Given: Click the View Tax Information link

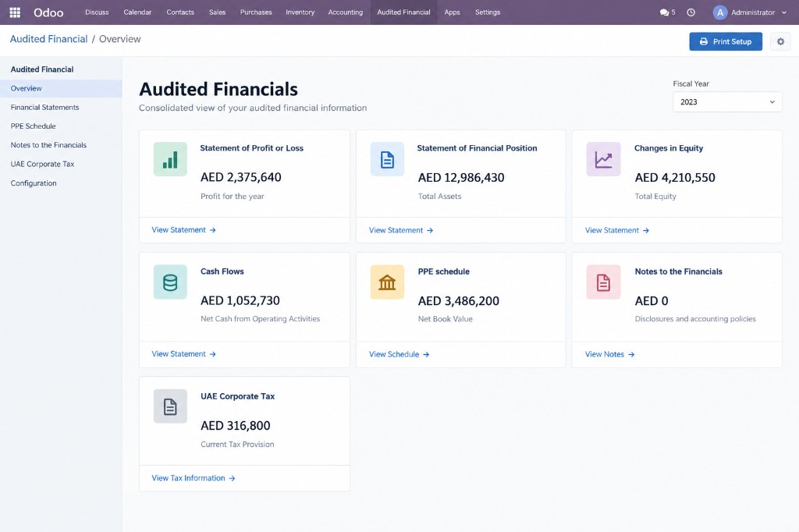Looking at the screenshot, I should 194,478.
